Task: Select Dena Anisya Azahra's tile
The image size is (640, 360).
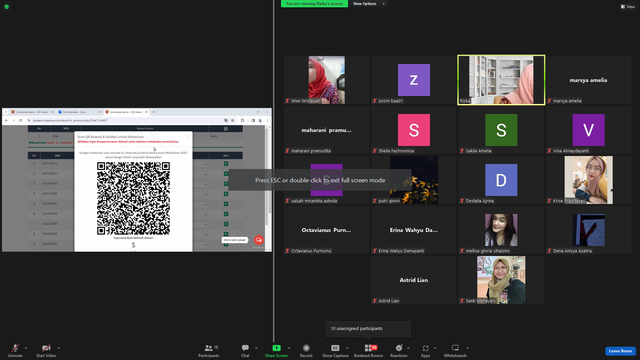Action: pos(589,230)
